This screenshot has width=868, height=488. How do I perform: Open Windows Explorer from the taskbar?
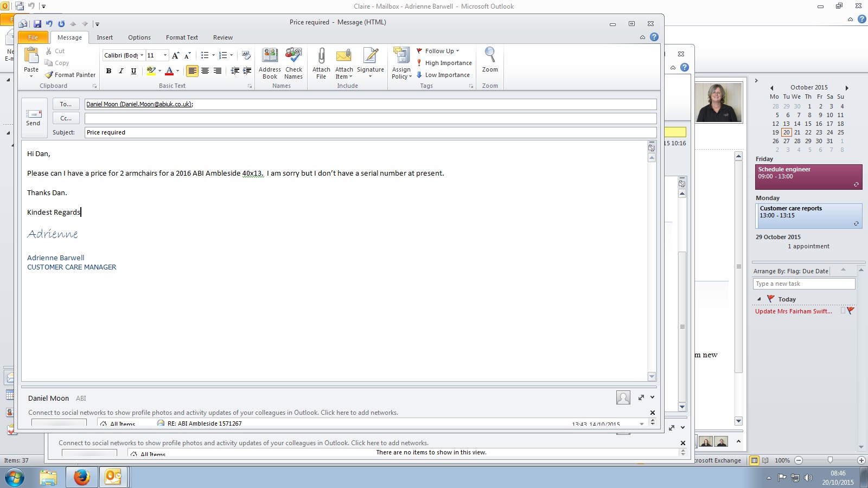pos(48,477)
